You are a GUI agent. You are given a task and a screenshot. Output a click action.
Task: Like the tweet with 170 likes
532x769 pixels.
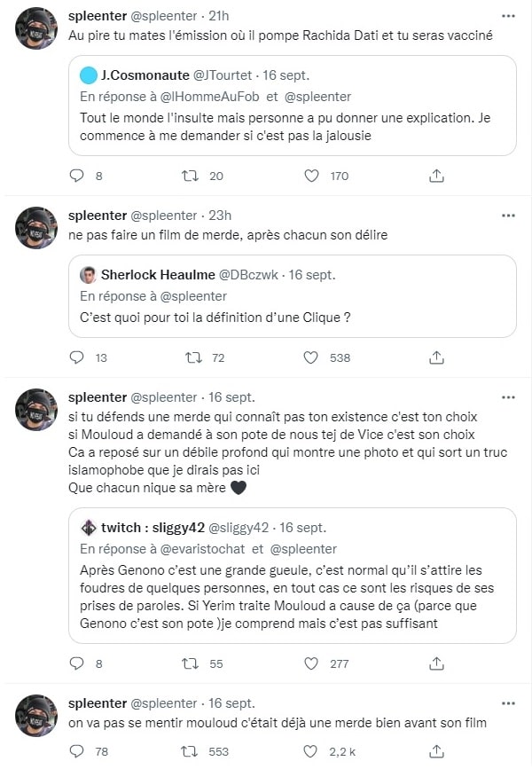(311, 176)
